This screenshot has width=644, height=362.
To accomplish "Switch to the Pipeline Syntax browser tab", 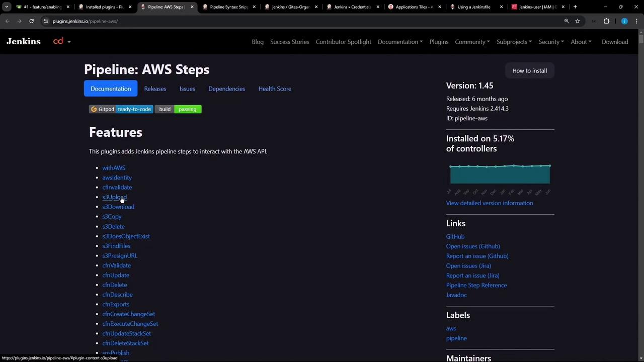I will click(x=228, y=7).
